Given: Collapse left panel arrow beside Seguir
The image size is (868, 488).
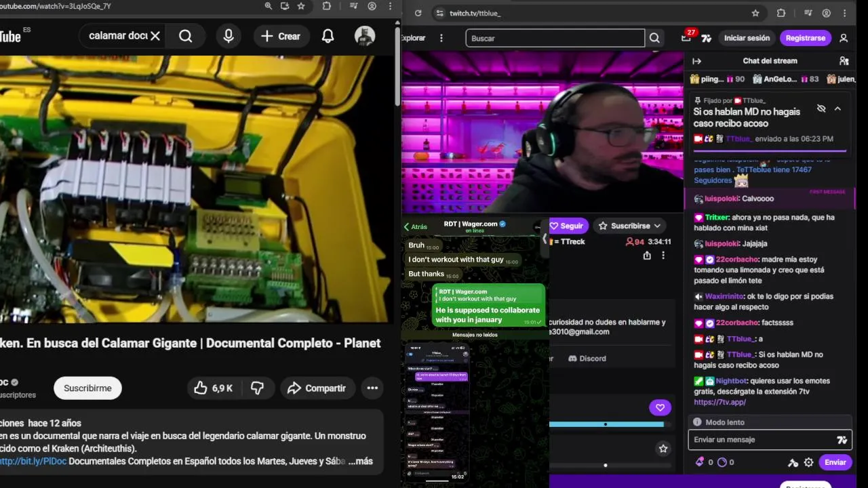Looking at the screenshot, I should tap(545, 239).
